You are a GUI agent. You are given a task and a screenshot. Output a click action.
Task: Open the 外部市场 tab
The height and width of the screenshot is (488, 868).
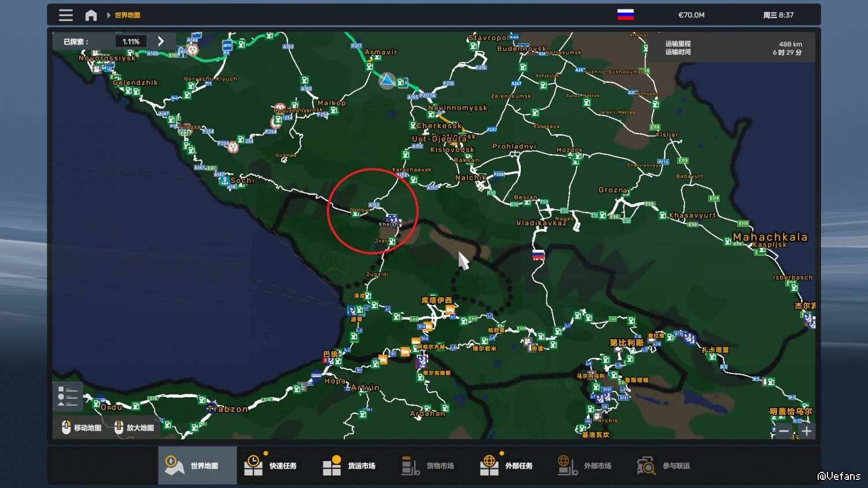(x=591, y=465)
